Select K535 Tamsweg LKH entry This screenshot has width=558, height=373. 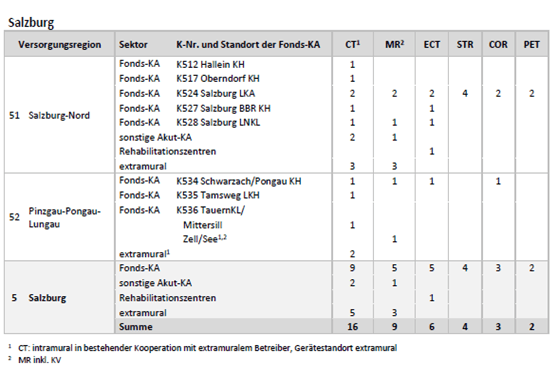click(x=218, y=195)
